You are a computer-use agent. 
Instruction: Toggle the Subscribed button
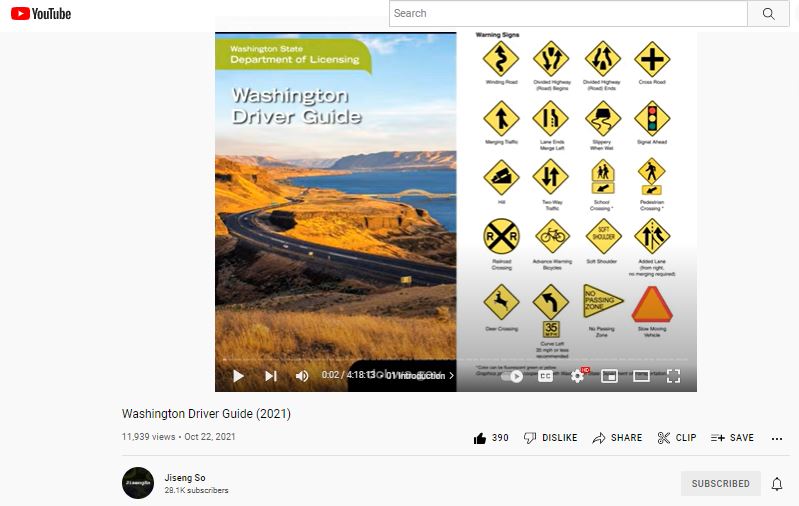(721, 484)
